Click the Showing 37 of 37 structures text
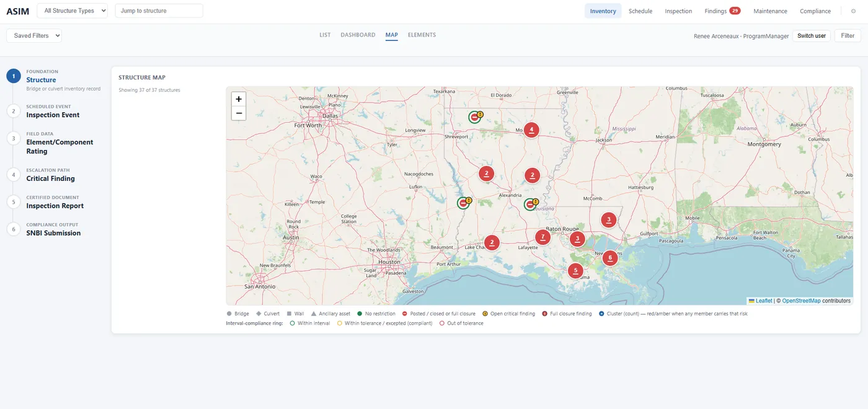The width and height of the screenshot is (868, 409). click(149, 90)
